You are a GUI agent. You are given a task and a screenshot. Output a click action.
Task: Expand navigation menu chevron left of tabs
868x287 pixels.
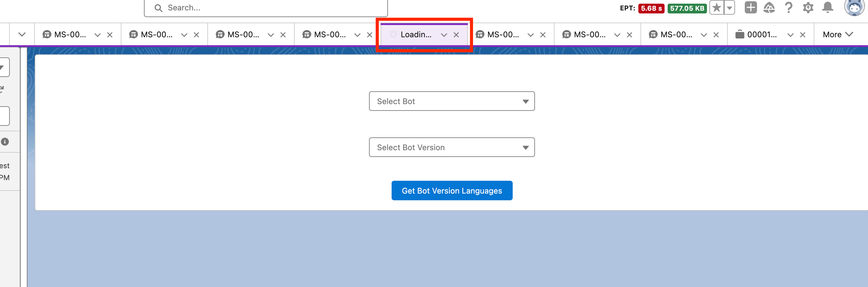(22, 35)
